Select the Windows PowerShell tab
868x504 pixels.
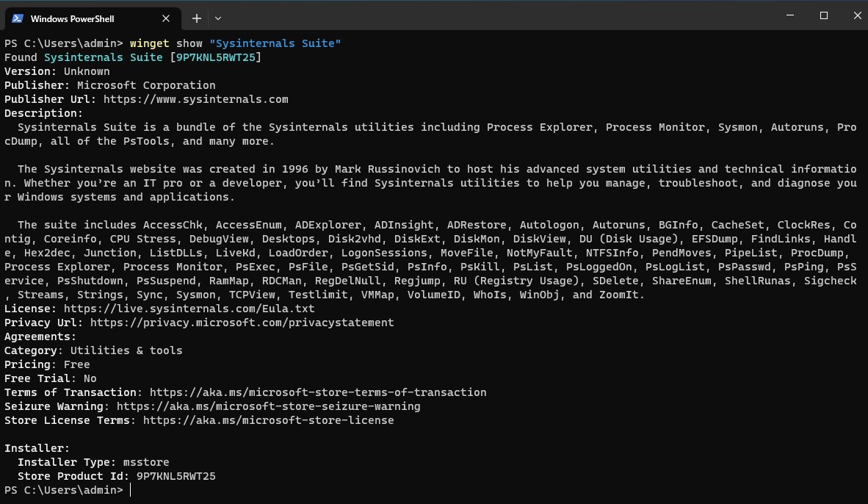click(88, 18)
